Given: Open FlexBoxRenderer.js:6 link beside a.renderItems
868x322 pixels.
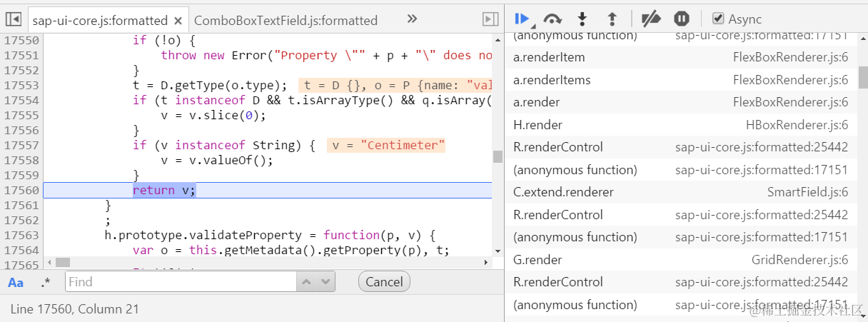Looking at the screenshot, I should pyautogui.click(x=790, y=80).
